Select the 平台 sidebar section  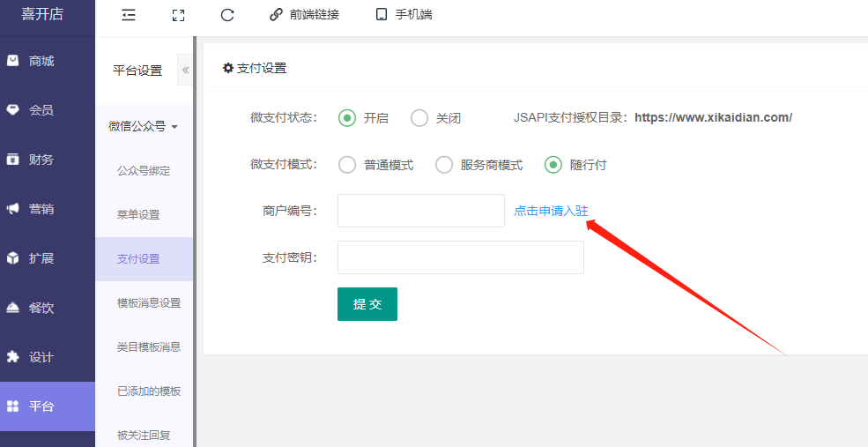click(48, 406)
